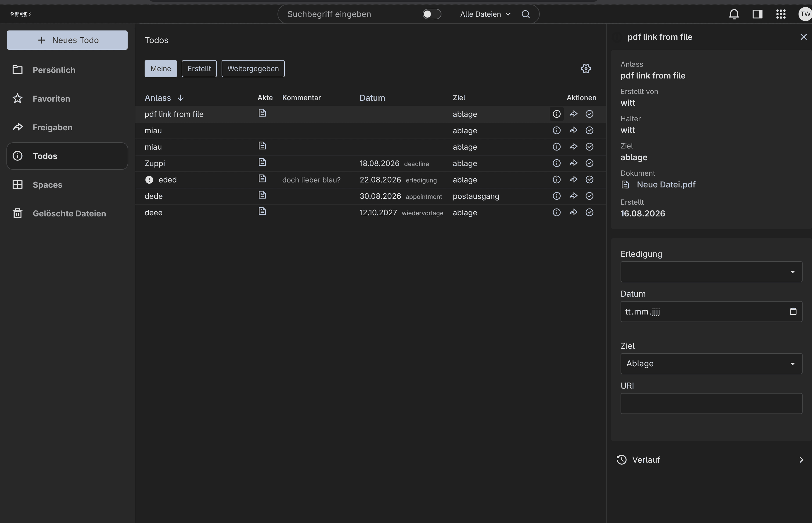Open todo table settings gear
This screenshot has width=812, height=523.
tap(586, 69)
